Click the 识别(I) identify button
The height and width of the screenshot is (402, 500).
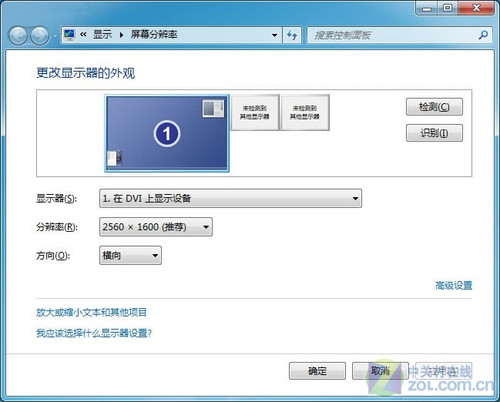[434, 133]
